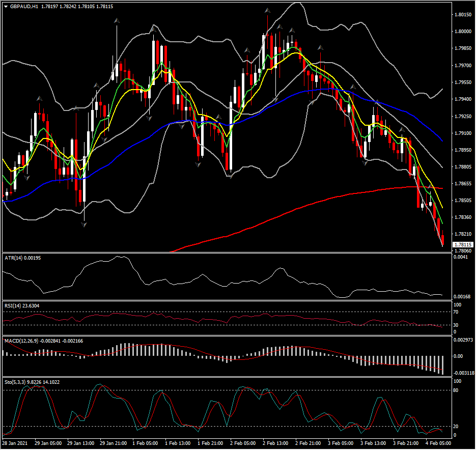Screen dimensions: 476x450
Task: Open the chart menu triangle beside GBPAUD,H1
Action: click(x=6, y=7)
